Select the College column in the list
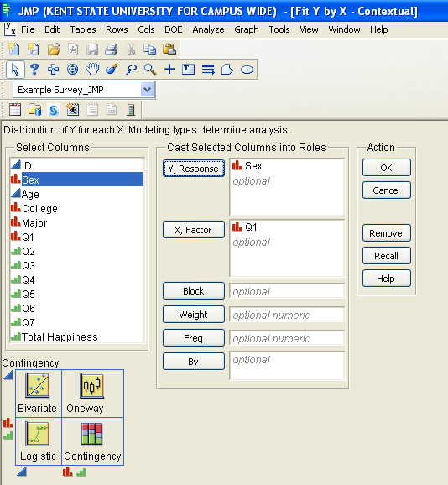 [x=77, y=208]
